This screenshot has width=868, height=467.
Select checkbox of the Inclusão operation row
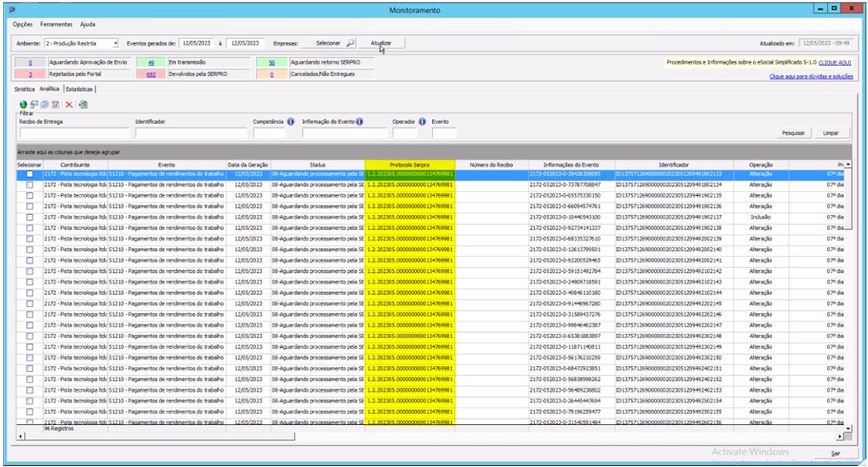(30, 217)
